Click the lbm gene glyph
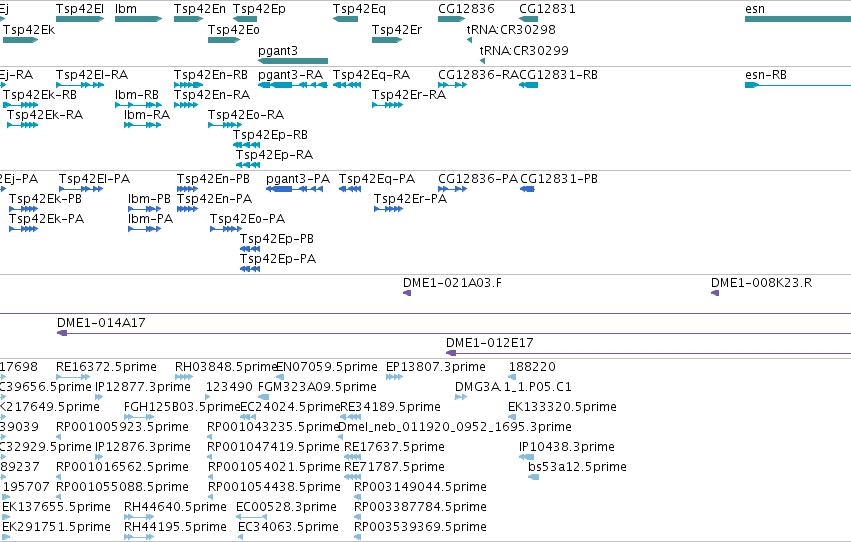The image size is (851, 542). point(138,19)
